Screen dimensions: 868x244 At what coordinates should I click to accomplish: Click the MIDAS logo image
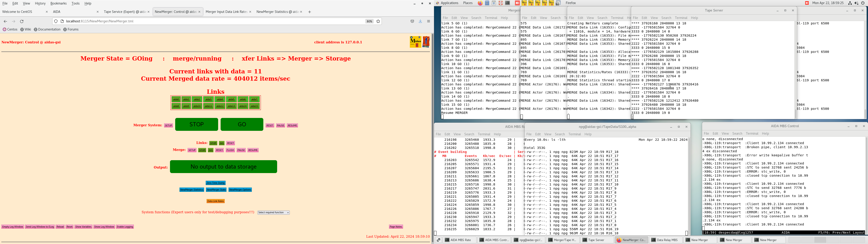pyautogui.click(x=415, y=42)
